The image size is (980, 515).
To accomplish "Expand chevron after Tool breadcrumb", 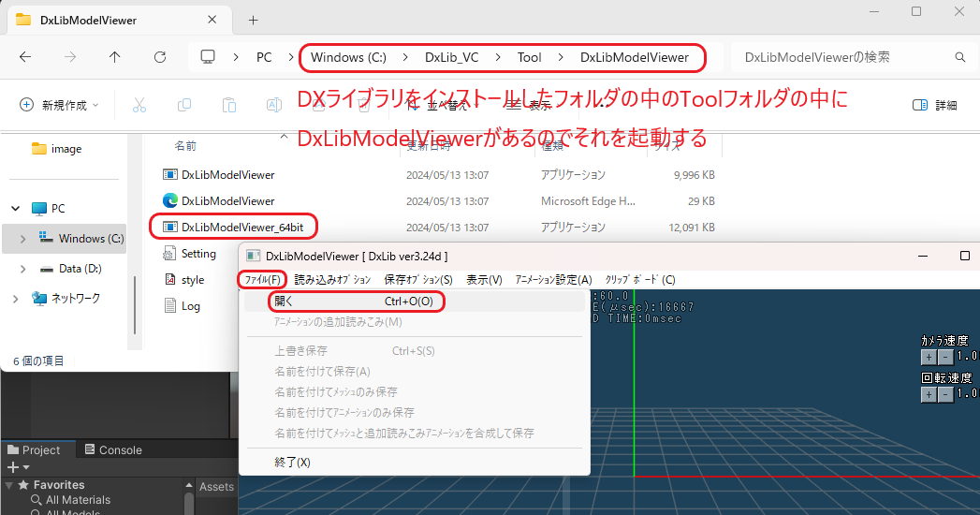I will pos(560,57).
